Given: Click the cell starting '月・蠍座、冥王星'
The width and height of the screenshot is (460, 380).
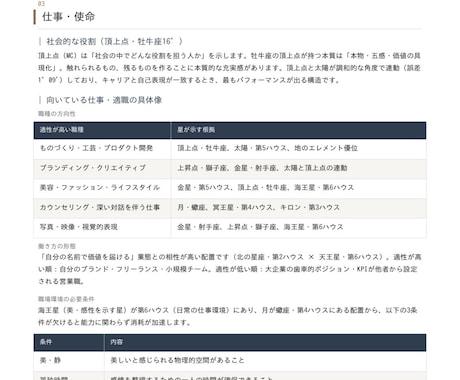Looking at the screenshot, I should (x=298, y=207).
